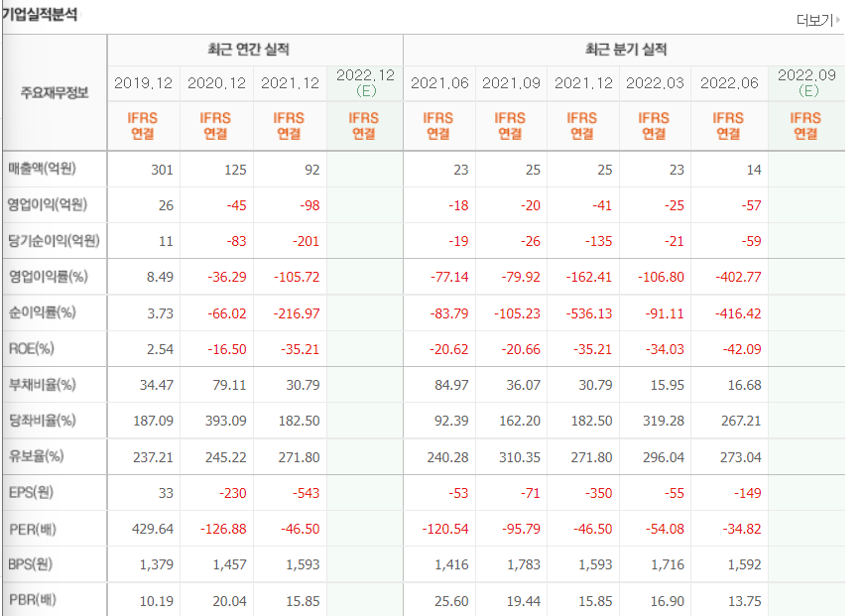This screenshot has height=616, width=865.
Task: Click the EPS(원) row label
Action: coord(32,492)
